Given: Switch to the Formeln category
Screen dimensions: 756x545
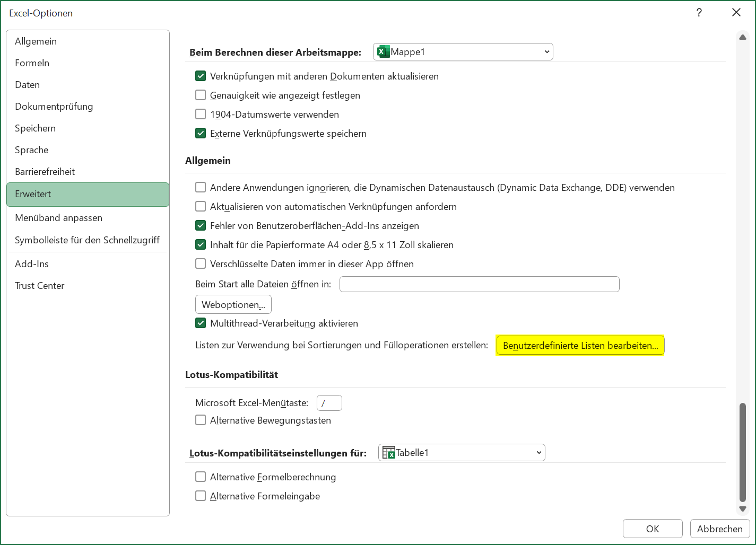Looking at the screenshot, I should point(88,63).
